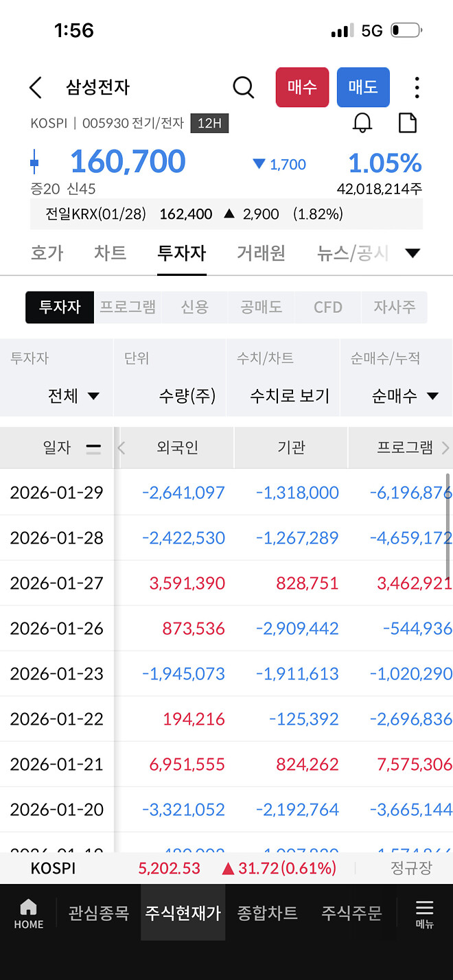This screenshot has height=980, width=453.
Task: Enable the 공매도 data view
Action: [x=260, y=307]
